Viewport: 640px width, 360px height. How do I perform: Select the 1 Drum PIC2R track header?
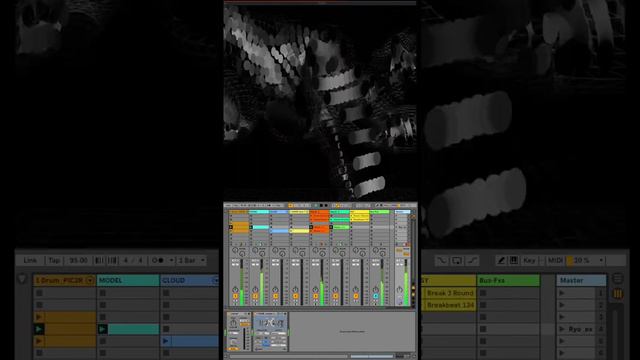tap(64, 280)
